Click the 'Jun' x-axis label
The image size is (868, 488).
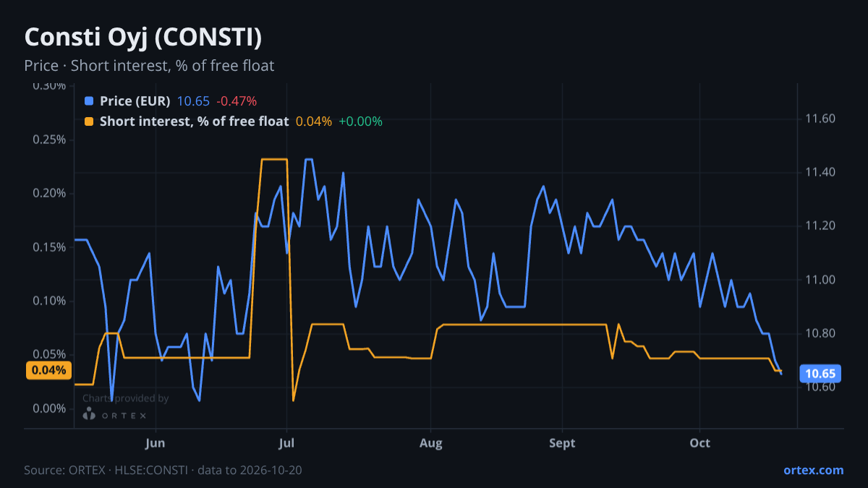[156, 442]
